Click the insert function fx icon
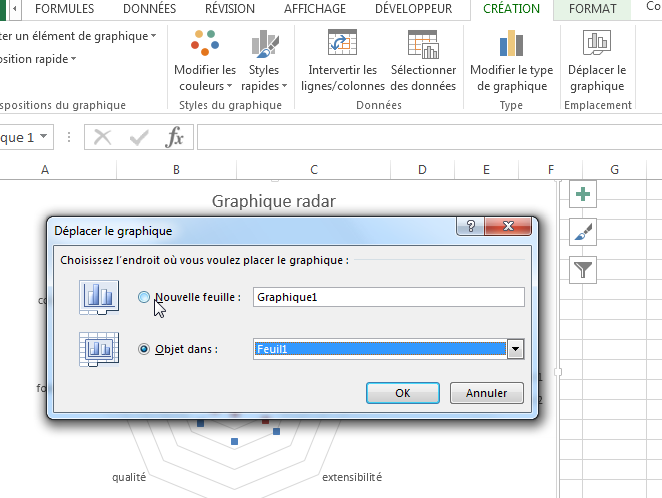Viewport: 662px width, 498px height. (x=174, y=137)
